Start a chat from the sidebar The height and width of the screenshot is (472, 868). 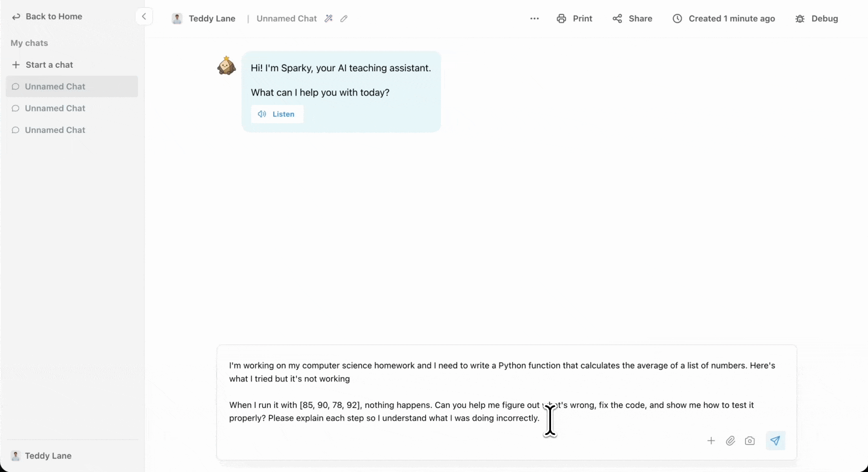tap(43, 65)
